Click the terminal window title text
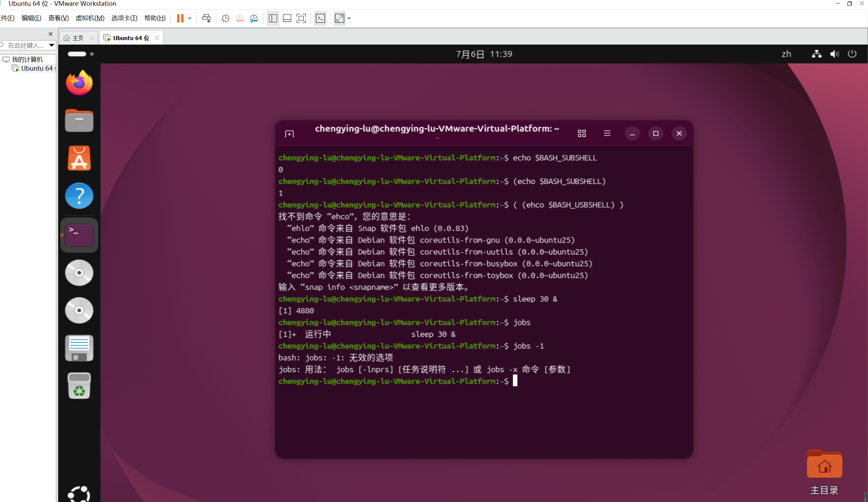This screenshot has height=502, width=868. [x=437, y=129]
